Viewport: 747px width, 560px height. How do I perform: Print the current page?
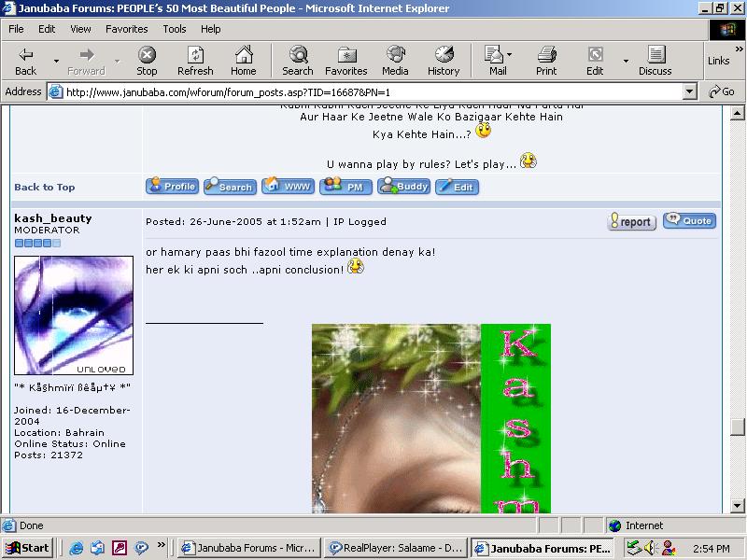pos(546,61)
